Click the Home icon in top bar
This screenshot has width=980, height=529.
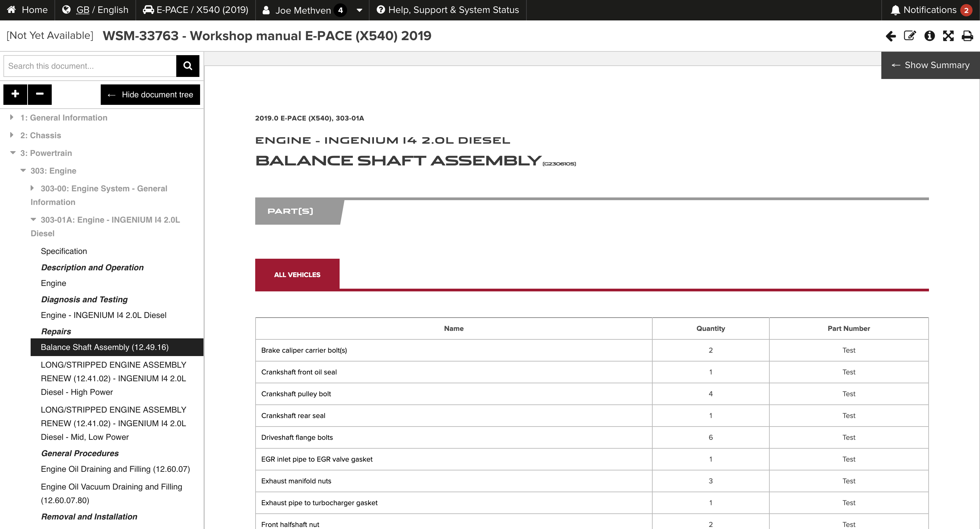[12, 10]
